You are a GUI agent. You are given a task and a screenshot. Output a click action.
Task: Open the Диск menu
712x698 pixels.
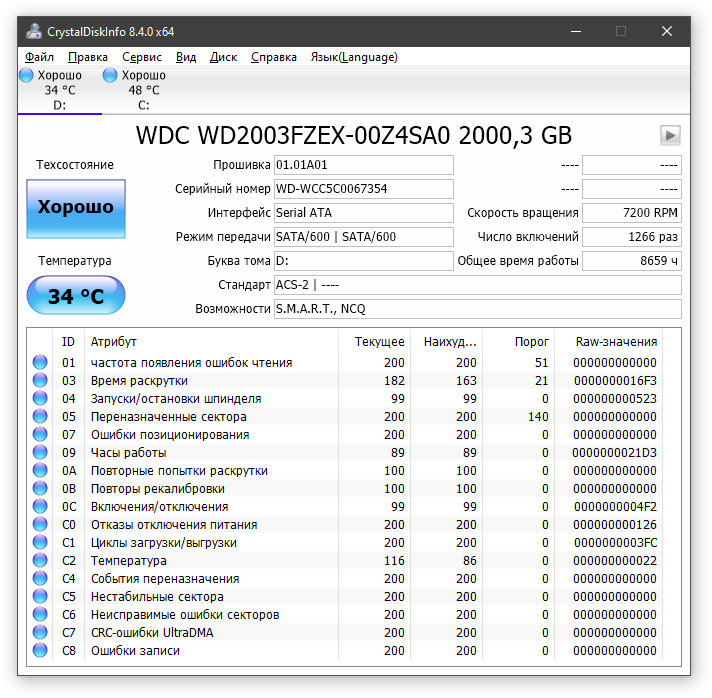pos(224,57)
